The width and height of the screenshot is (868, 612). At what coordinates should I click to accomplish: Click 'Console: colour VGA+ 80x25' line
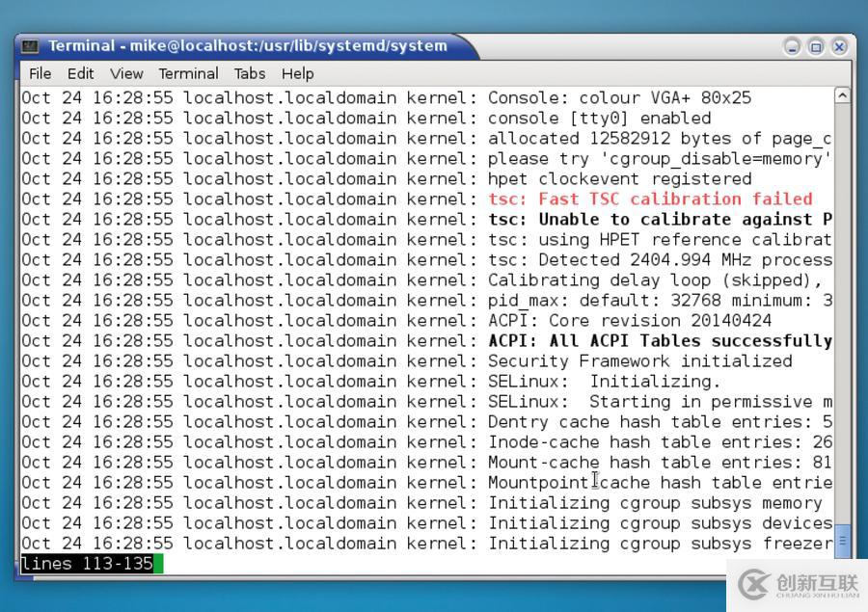427,98
